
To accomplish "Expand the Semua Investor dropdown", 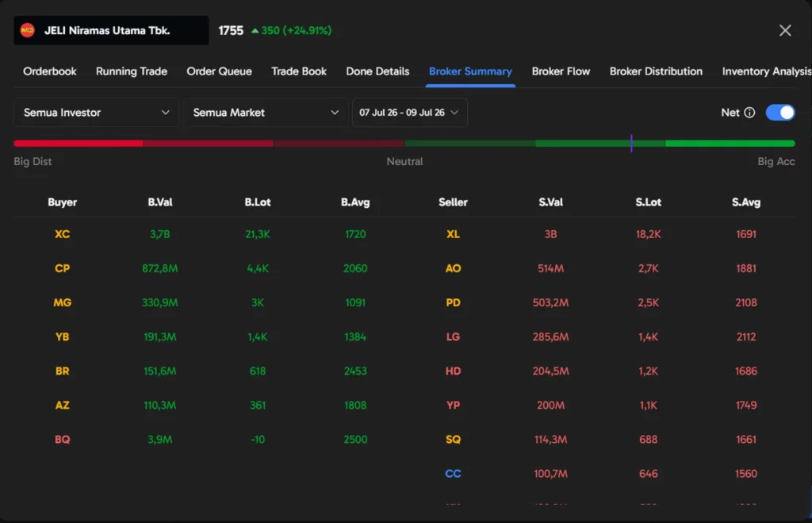I will pos(96,113).
